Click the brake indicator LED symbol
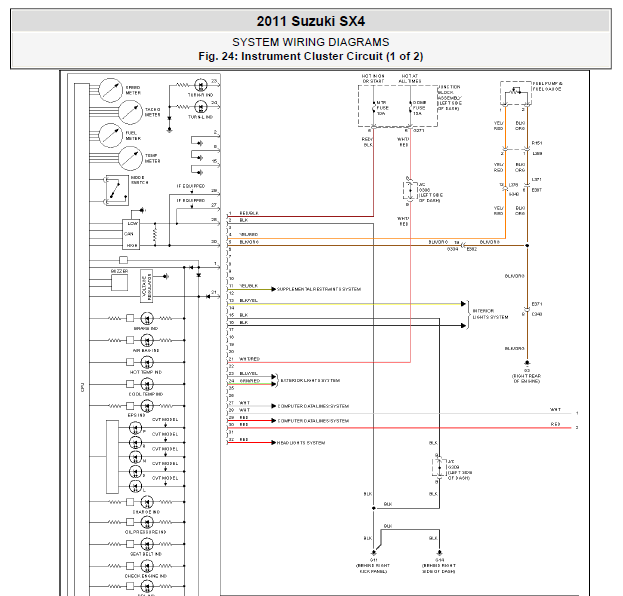The image size is (623, 596). tap(147, 318)
